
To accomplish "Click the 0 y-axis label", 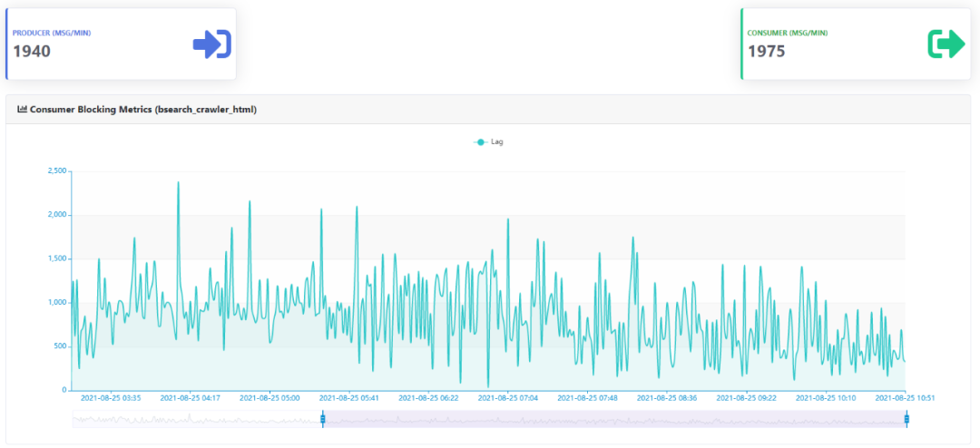I will click(x=64, y=390).
